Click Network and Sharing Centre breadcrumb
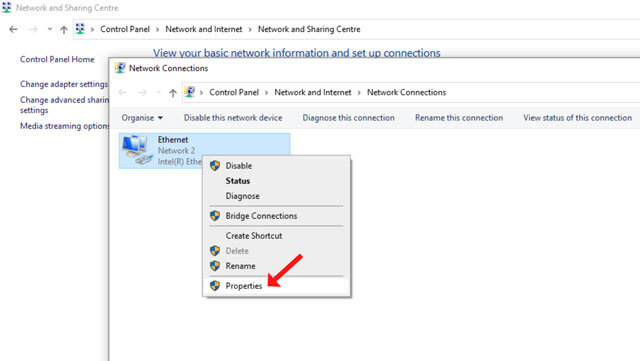This screenshot has height=361, width=640. [x=309, y=29]
